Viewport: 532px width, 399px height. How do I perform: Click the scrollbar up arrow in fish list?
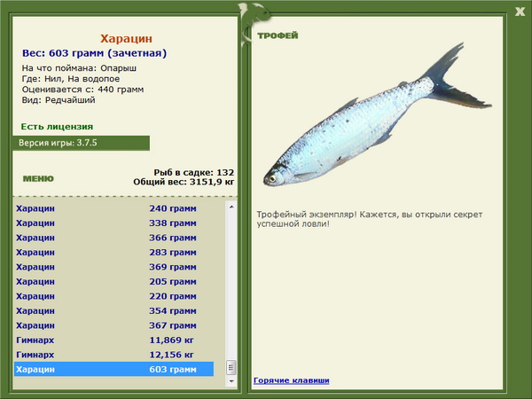click(231, 207)
